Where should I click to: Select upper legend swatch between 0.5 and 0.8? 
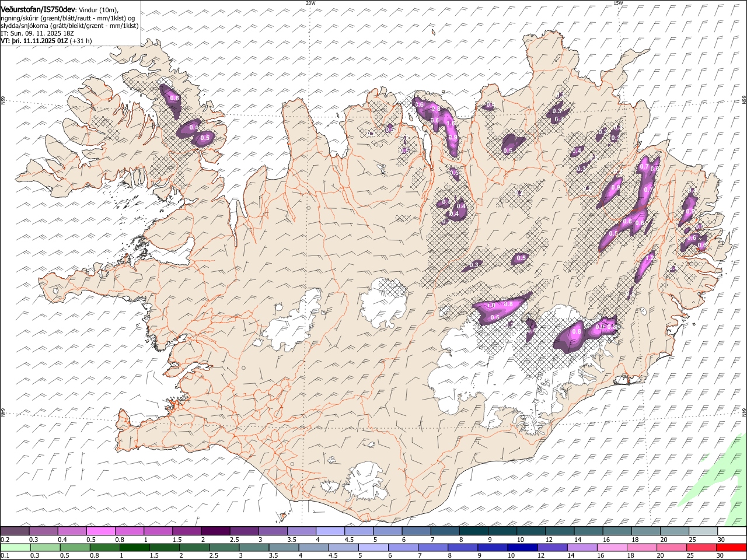point(100,531)
